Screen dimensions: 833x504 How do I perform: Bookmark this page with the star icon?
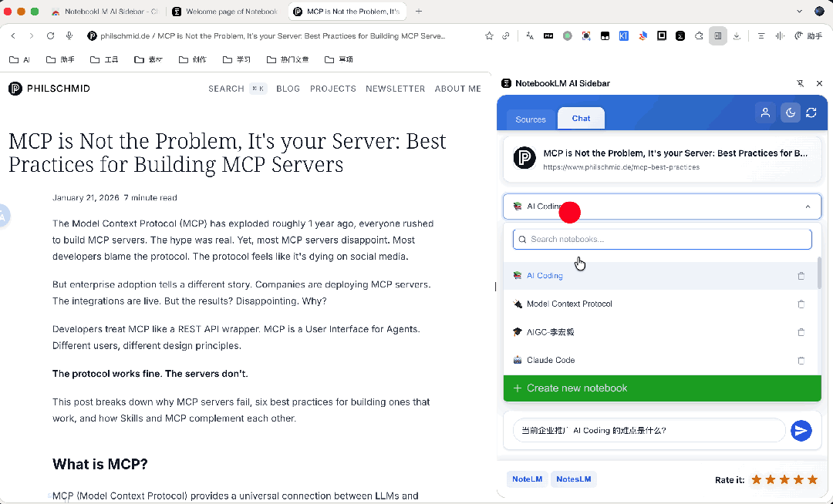pyautogui.click(x=489, y=36)
